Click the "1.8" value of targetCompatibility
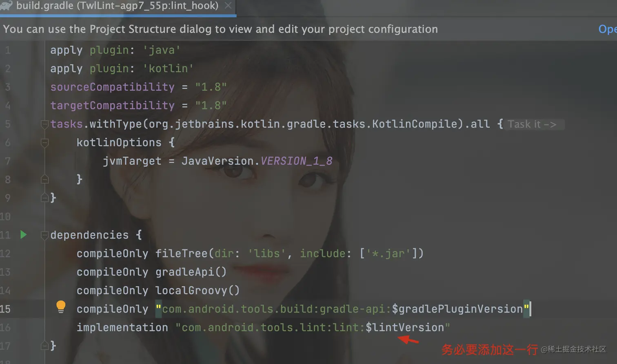The width and height of the screenshot is (617, 364). coord(211,106)
